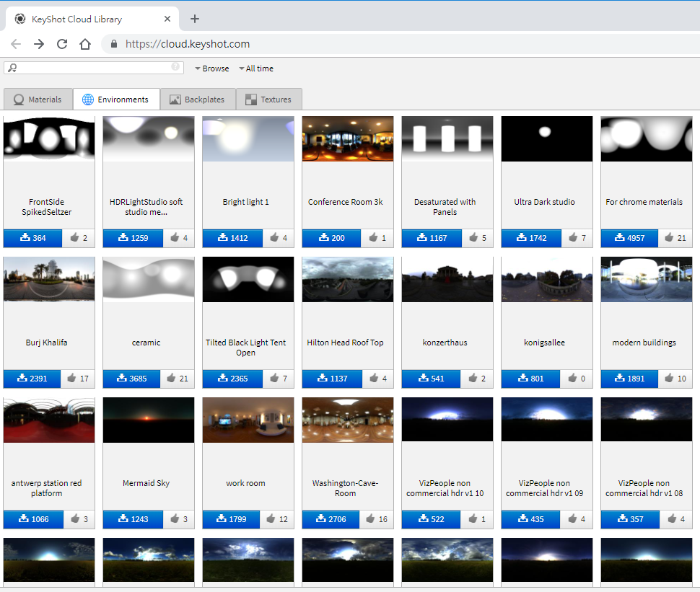Switch to the Materials tab

tap(38, 99)
